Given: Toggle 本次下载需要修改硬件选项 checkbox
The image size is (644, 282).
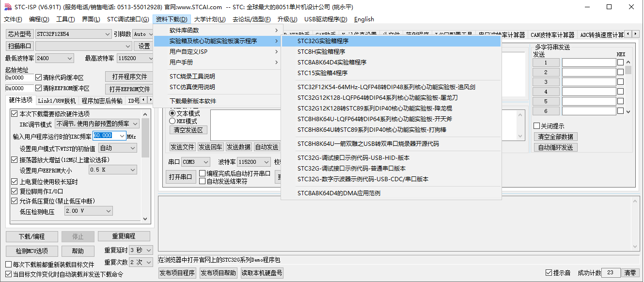Looking at the screenshot, I should [x=14, y=114].
